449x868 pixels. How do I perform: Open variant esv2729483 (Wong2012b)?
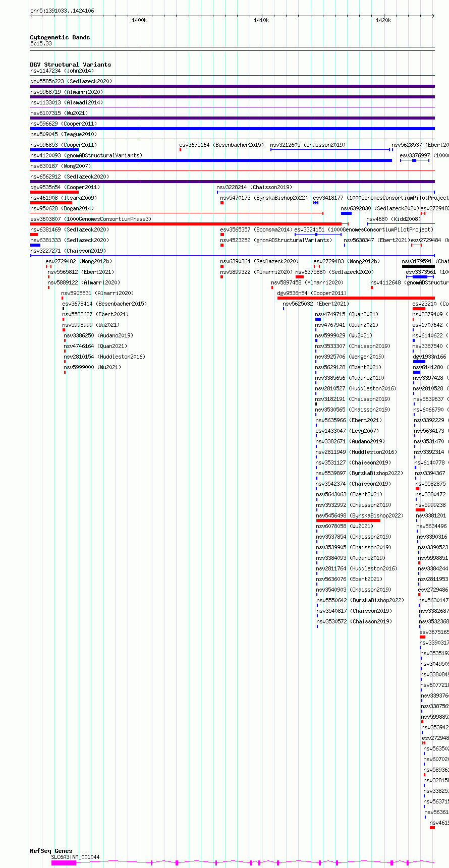pyautogui.click(x=347, y=262)
